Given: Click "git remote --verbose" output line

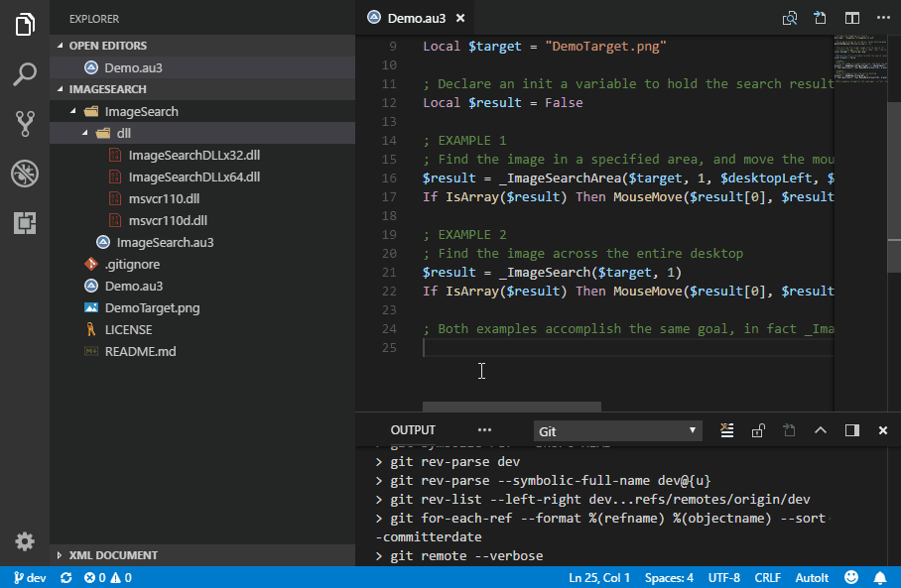Looking at the screenshot, I should pyautogui.click(x=466, y=556).
